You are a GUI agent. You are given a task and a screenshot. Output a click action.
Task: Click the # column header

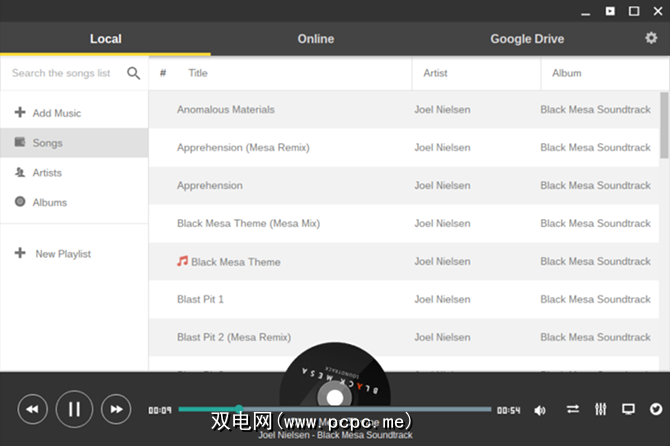tap(163, 73)
